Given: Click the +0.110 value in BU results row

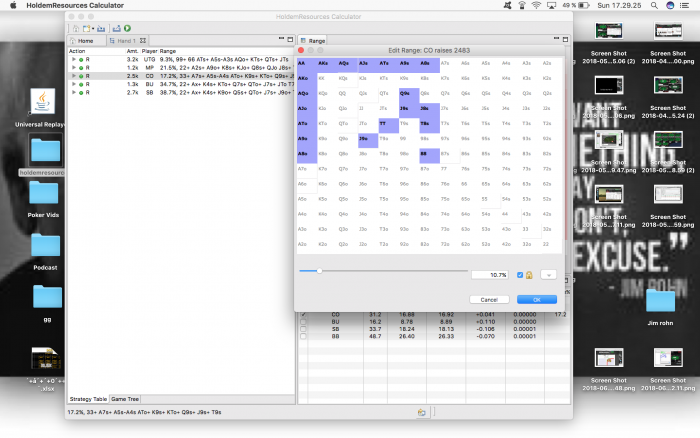Looking at the screenshot, I should pos(485,321).
